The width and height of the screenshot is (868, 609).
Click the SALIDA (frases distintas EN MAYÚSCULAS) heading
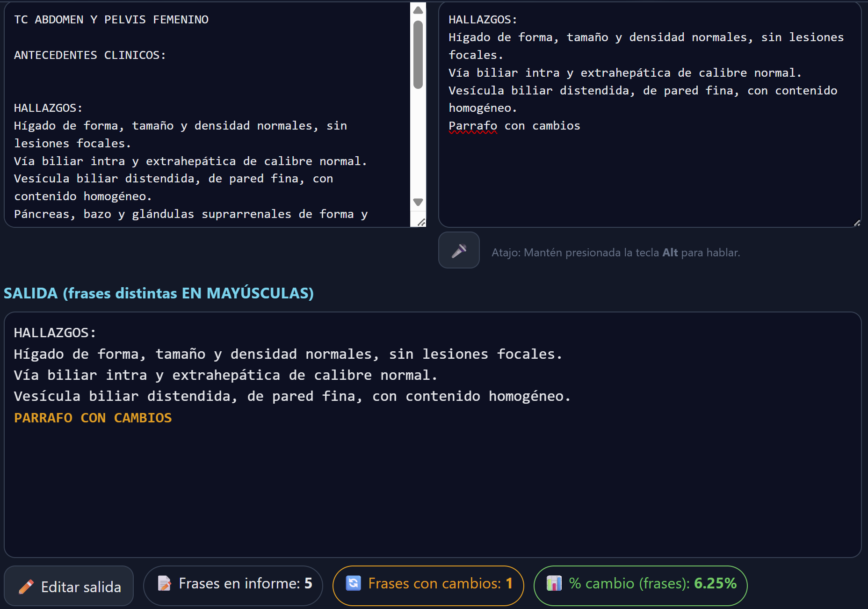(x=159, y=293)
